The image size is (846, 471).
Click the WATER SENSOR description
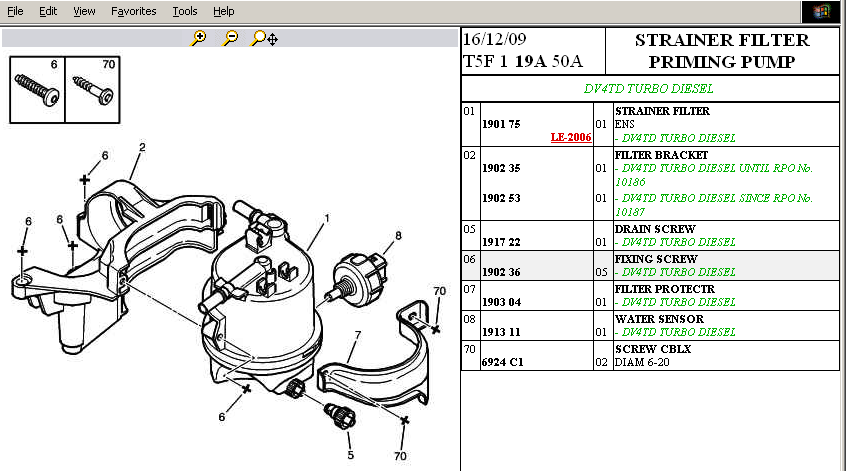pyautogui.click(x=659, y=319)
